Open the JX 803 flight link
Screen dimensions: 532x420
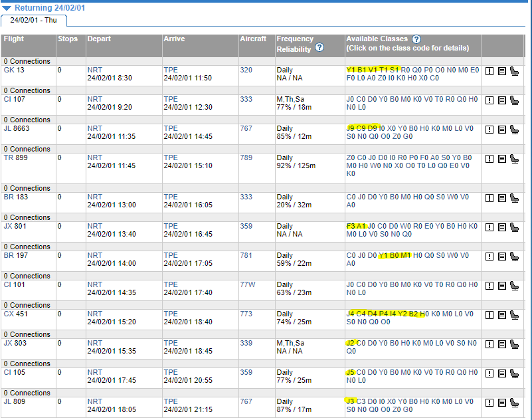(15, 343)
